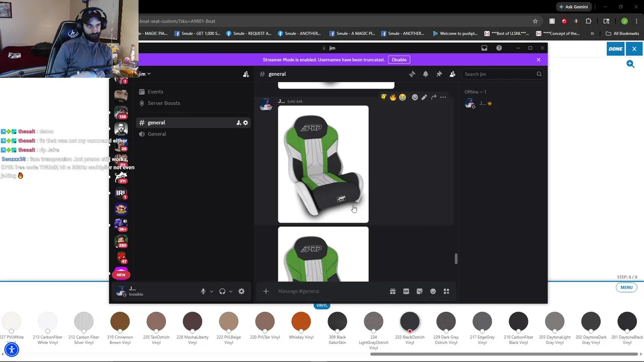Create invite for general channel
Image resolution: width=644 pixels, height=362 pixels.
[x=238, y=123]
